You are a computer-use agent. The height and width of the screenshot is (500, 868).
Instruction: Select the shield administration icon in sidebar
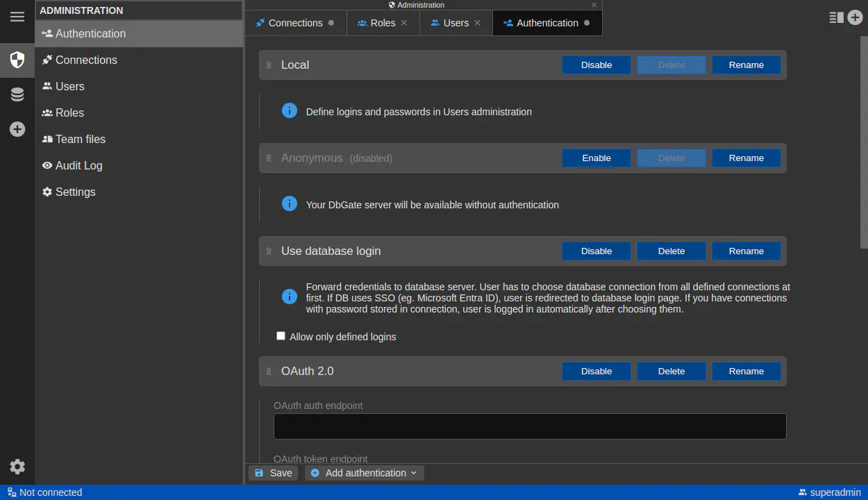(x=17, y=60)
